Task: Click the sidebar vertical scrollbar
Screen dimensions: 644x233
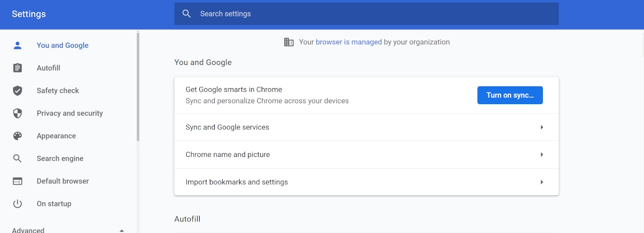Action: [138, 86]
